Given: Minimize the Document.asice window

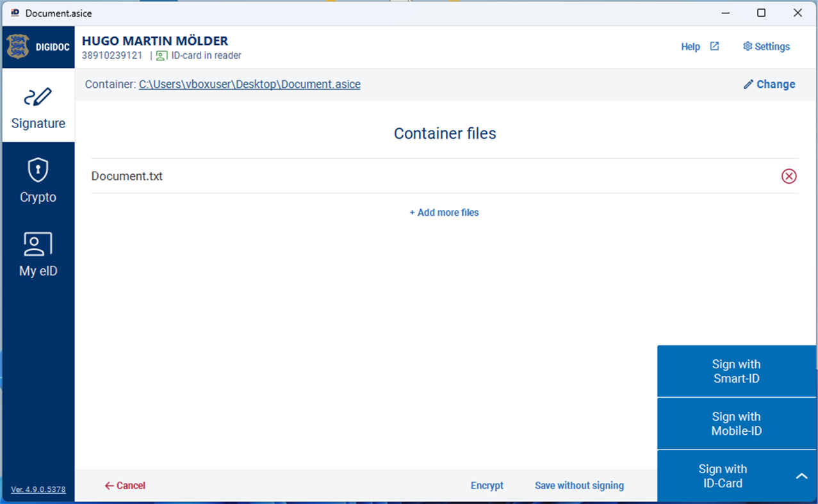Looking at the screenshot, I should pos(725,13).
